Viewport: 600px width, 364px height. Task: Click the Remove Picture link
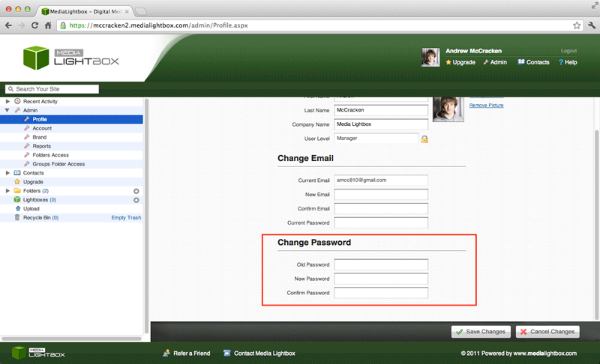(x=486, y=106)
